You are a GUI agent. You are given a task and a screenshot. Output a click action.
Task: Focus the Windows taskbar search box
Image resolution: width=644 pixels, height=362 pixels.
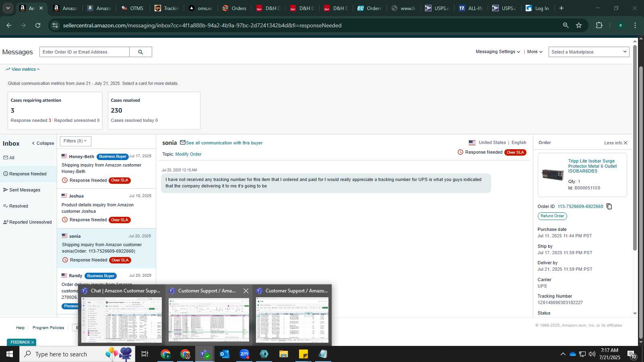coord(77,354)
